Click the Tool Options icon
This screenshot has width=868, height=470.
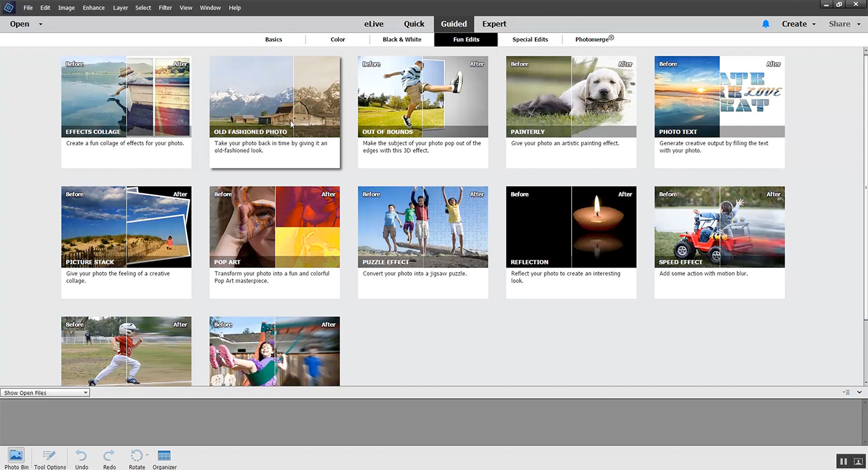(50, 457)
